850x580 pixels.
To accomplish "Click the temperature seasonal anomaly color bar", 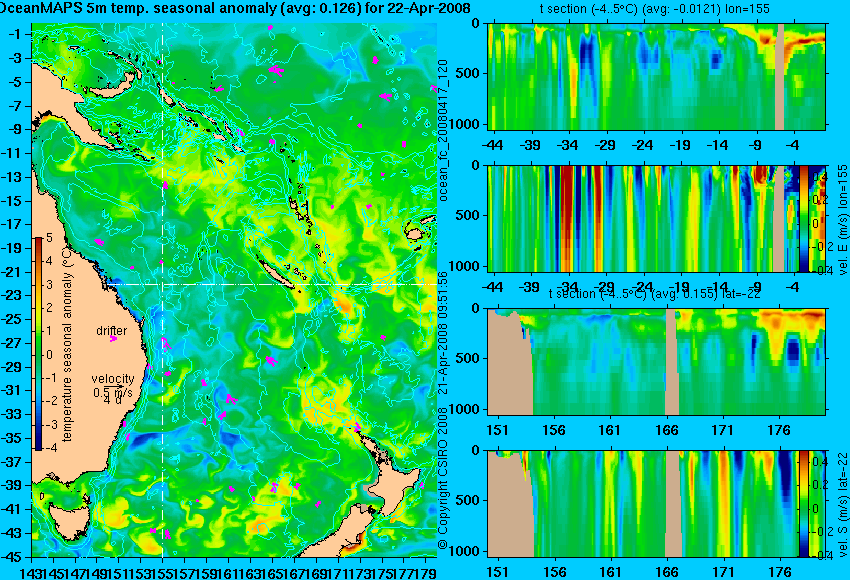I will pos(39,344).
